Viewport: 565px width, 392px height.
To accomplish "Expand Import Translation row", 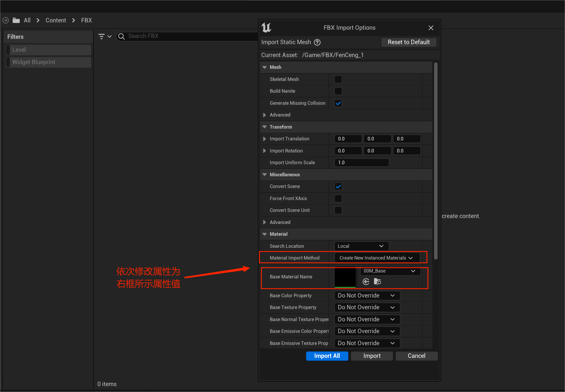I will click(265, 139).
